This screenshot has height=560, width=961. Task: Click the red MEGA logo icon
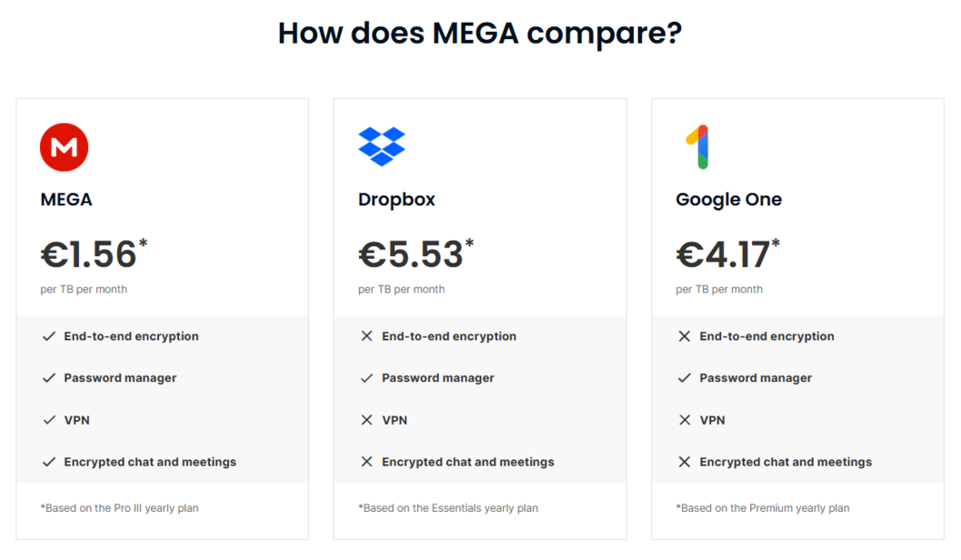pos(64,146)
